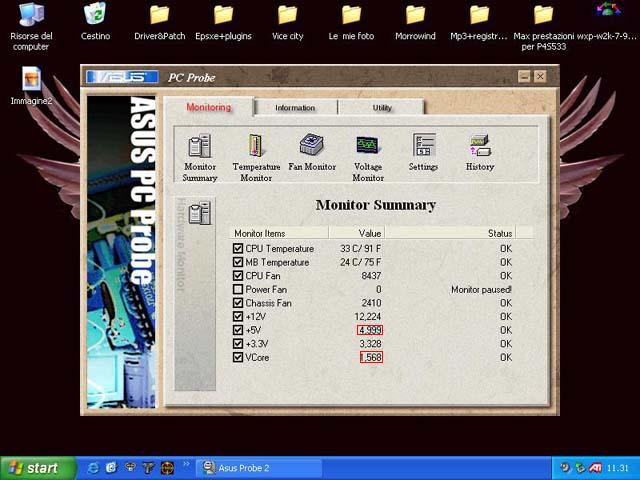Click the VCore OK status

(506, 357)
